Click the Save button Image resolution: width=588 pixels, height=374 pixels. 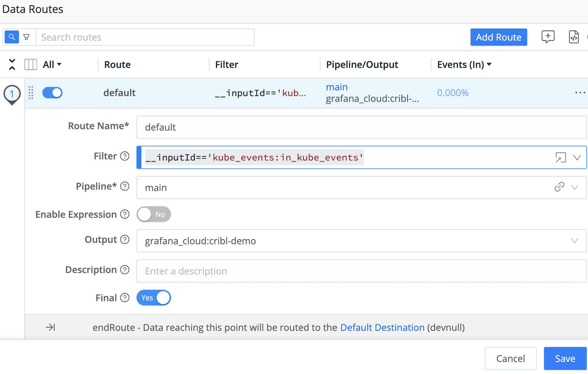pyautogui.click(x=565, y=358)
